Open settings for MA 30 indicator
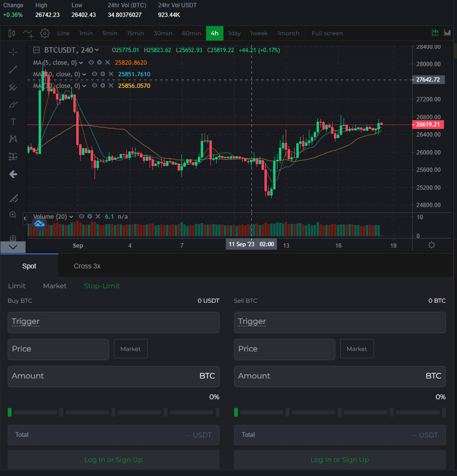457x476 pixels. [103, 85]
